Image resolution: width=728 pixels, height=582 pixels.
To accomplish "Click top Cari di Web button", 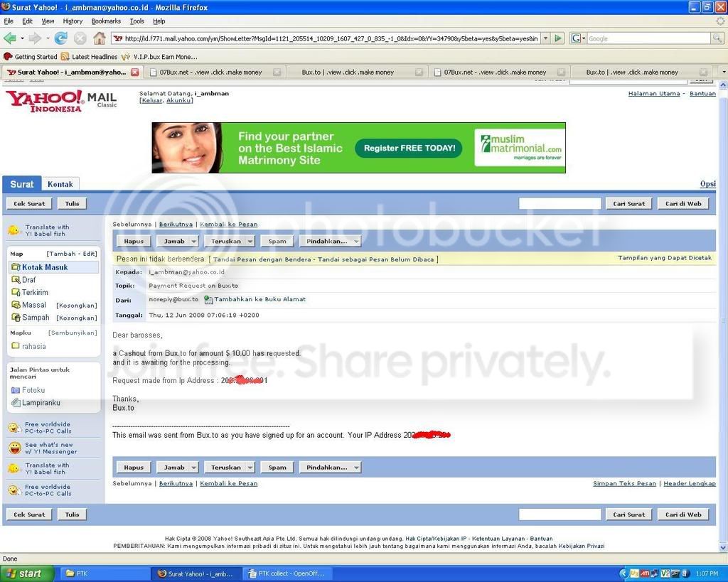I will click(683, 204).
